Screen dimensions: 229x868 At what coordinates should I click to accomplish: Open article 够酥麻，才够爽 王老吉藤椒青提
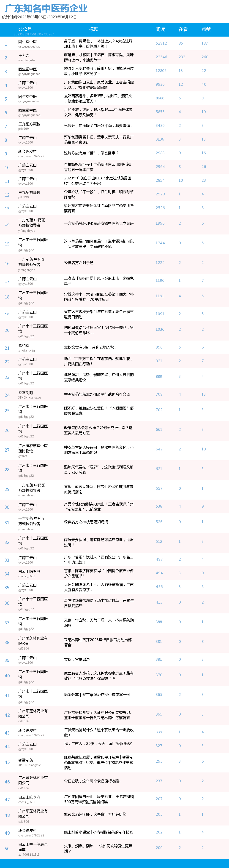click(x=99, y=57)
